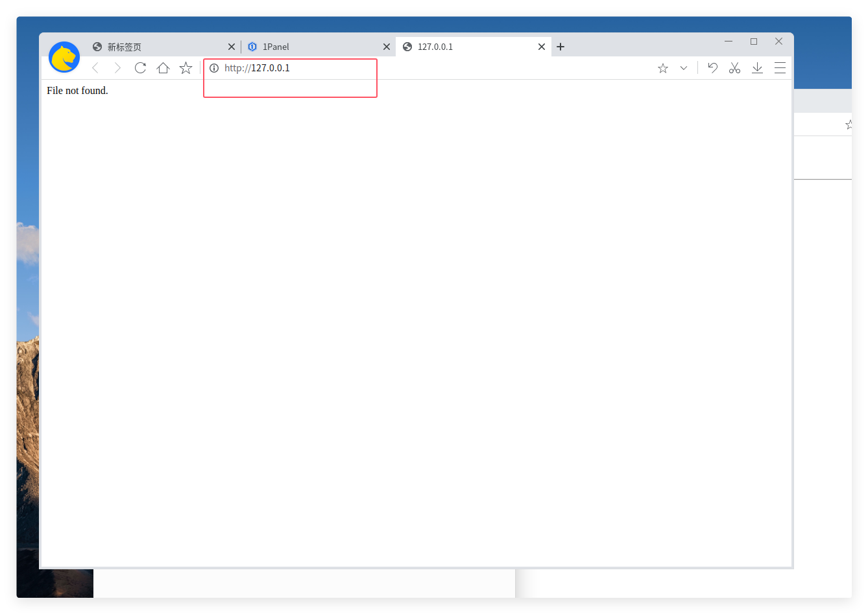The height and width of the screenshot is (614, 868).
Task: Bookmark page with the right-side star icon
Action: click(662, 68)
